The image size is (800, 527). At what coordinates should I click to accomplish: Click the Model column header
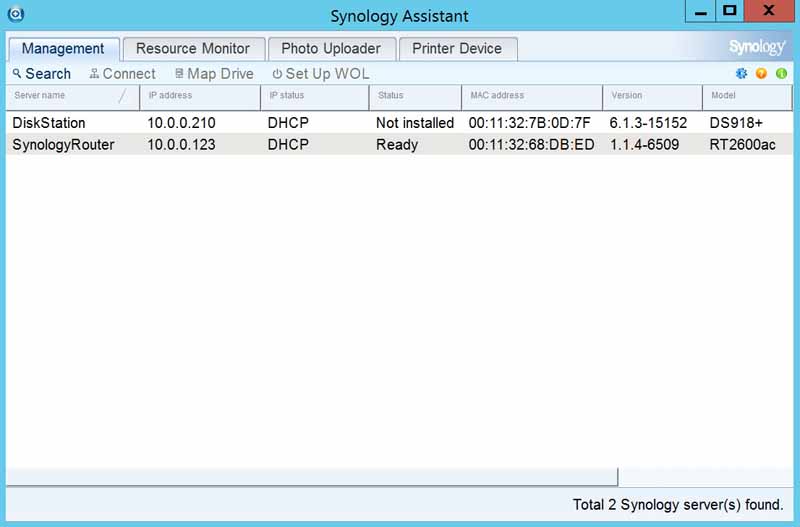coord(746,96)
